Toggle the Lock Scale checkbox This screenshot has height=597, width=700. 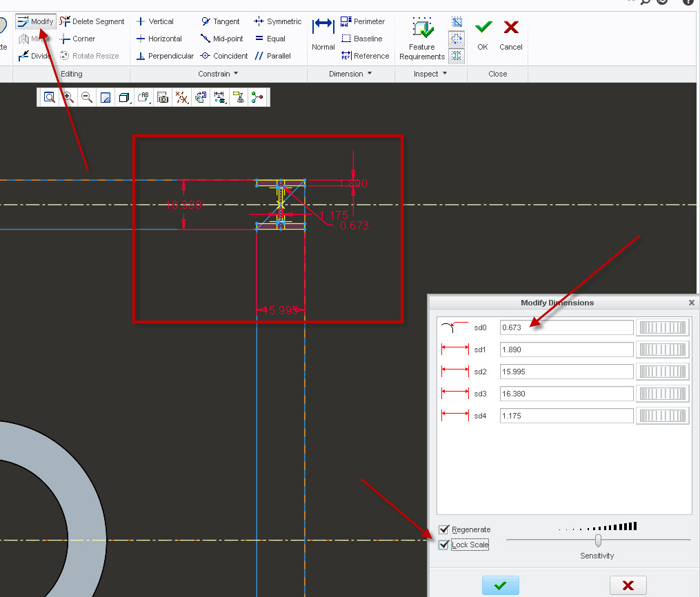[x=443, y=545]
